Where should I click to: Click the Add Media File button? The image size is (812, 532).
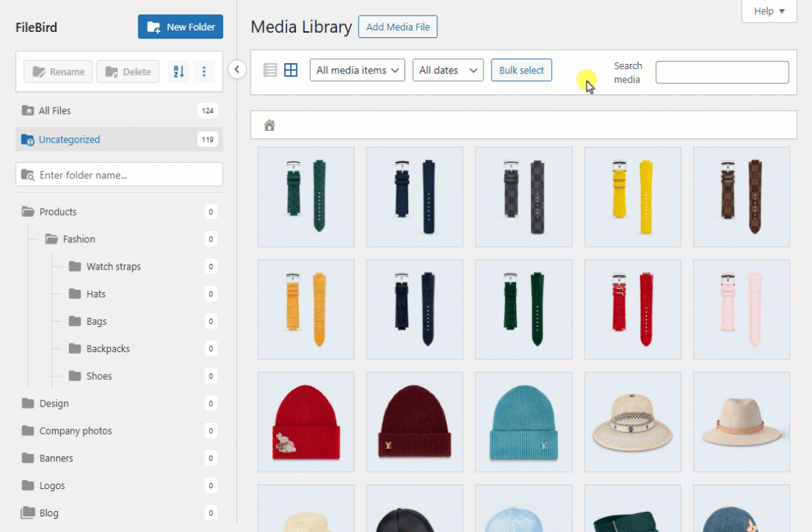(398, 27)
